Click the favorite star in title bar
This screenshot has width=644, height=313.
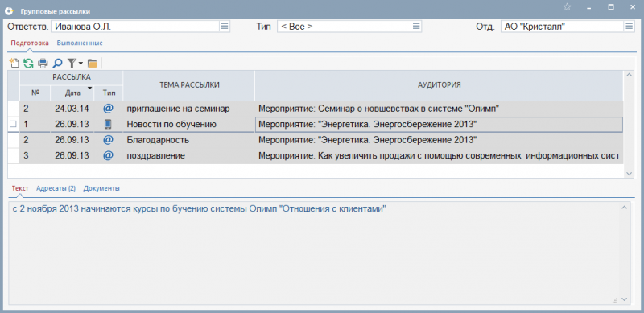pos(568,7)
